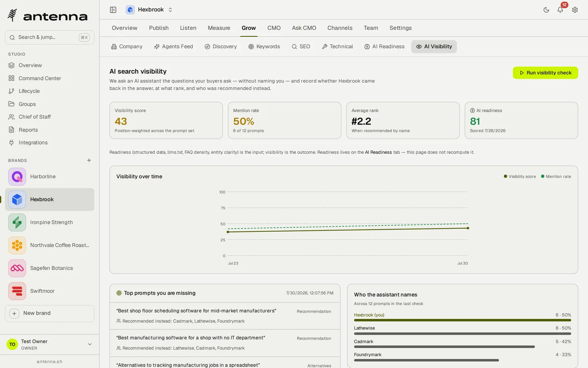Switch to the Team tab
Viewport: 588px width, 368px height.
(371, 28)
